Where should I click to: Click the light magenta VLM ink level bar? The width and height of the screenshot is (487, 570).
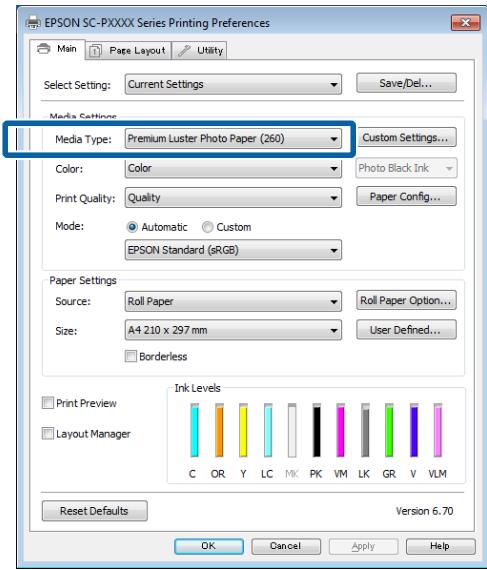(438, 430)
